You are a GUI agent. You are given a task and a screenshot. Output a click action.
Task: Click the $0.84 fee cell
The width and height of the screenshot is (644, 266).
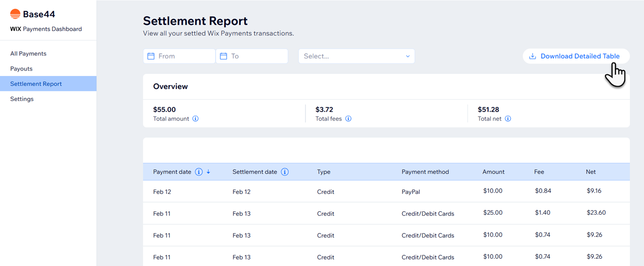click(543, 191)
